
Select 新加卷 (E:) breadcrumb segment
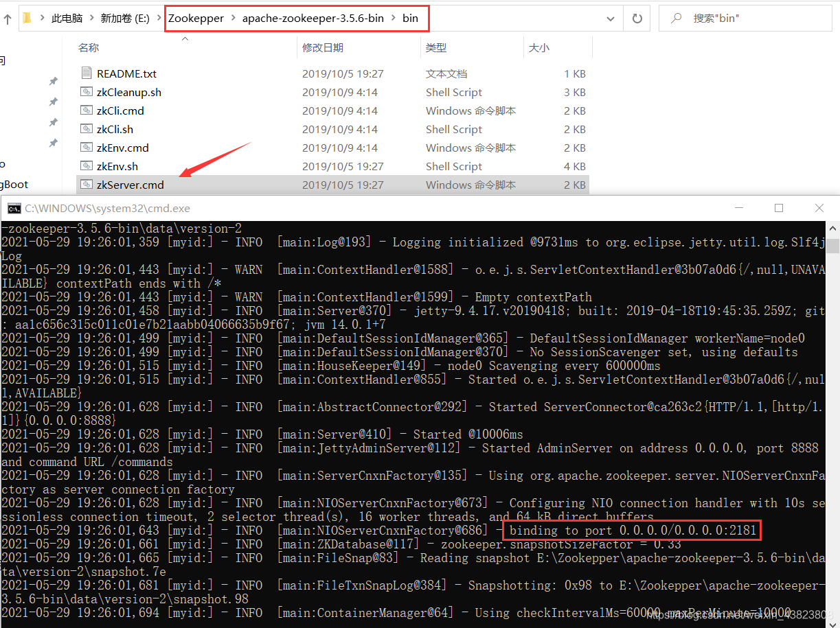(124, 19)
